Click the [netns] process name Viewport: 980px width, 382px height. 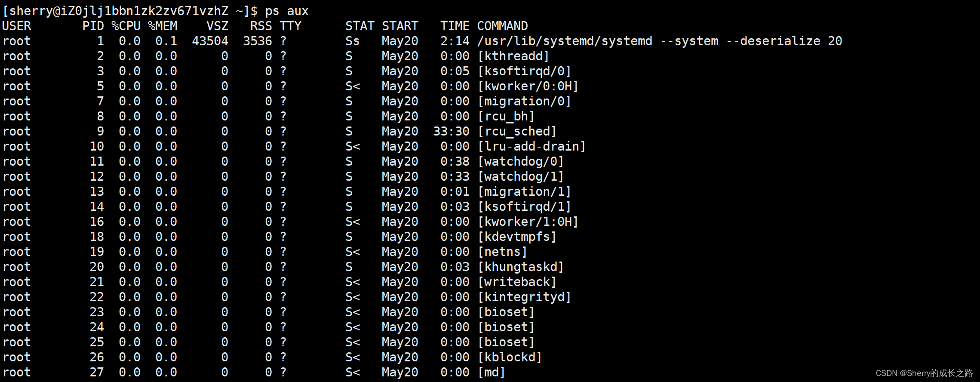point(503,252)
